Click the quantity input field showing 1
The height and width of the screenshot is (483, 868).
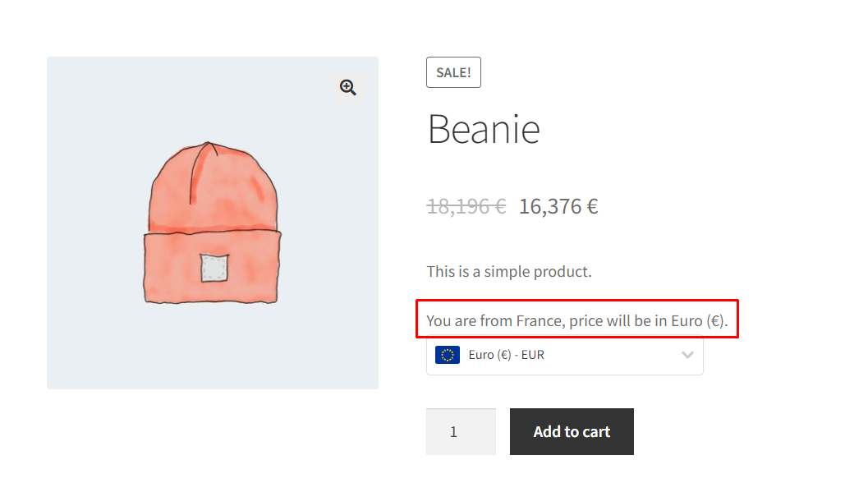pyautogui.click(x=461, y=431)
